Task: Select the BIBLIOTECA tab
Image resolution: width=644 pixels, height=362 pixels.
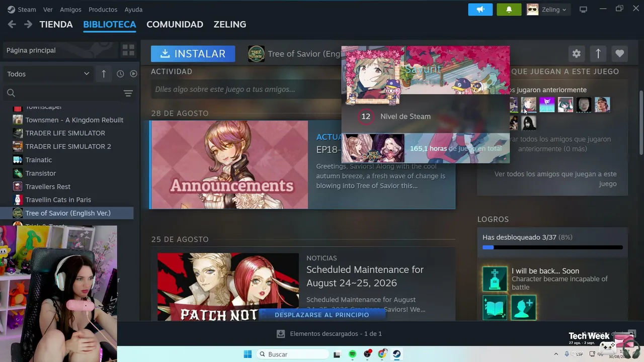Action: (x=110, y=24)
